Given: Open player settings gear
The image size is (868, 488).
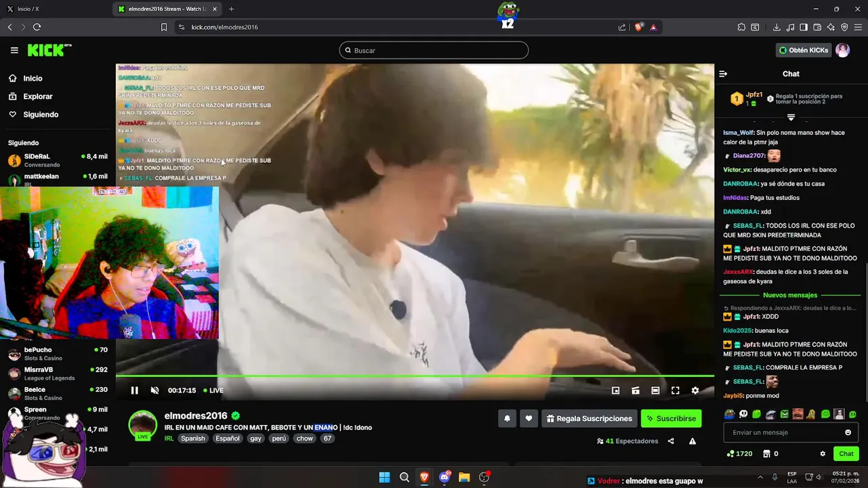Looking at the screenshot, I should coord(695,390).
